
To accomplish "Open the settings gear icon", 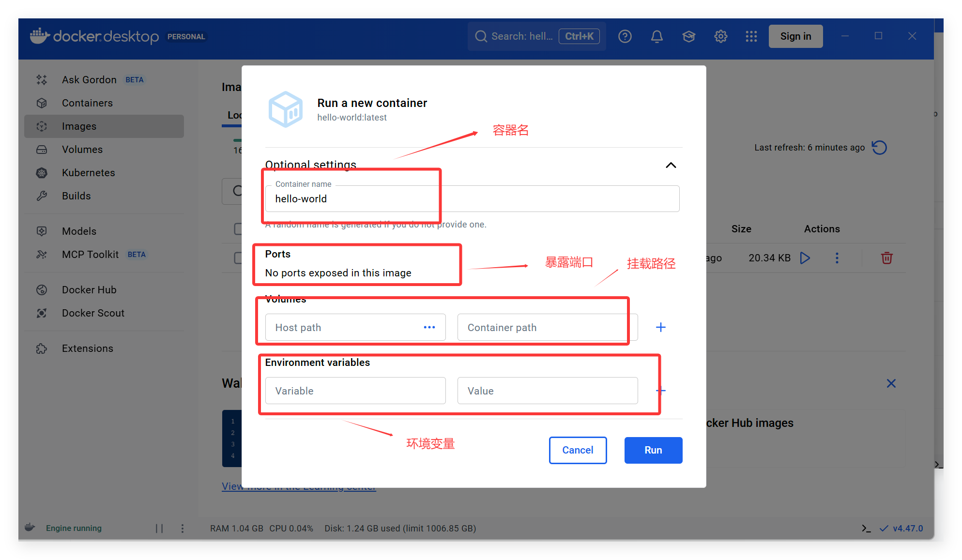I will click(x=720, y=36).
